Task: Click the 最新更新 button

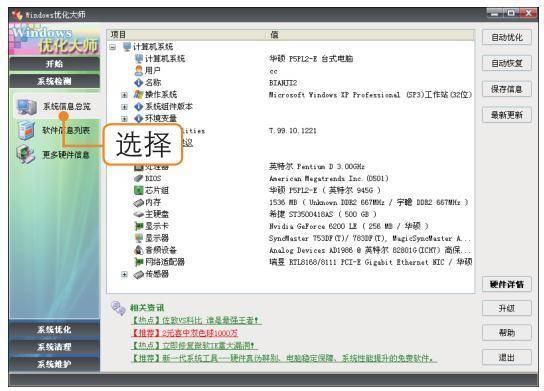Action: pyautogui.click(x=507, y=115)
